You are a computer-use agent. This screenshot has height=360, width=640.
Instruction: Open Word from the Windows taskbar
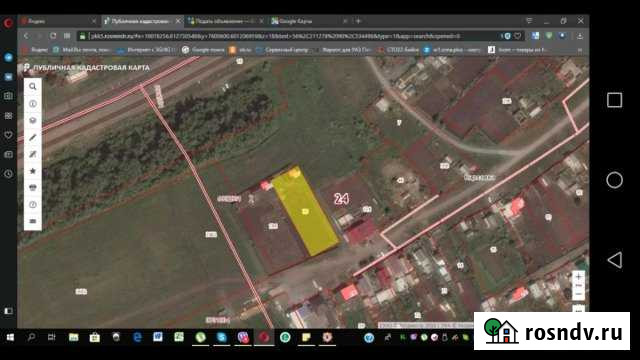point(158,337)
